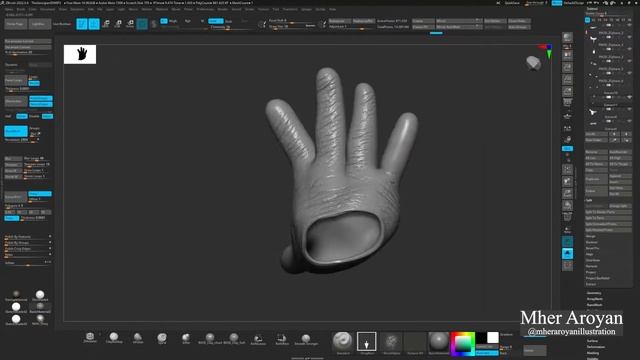This screenshot has height=360, width=640.
Task: Adjust the Draw Size slider
Action: [x=286, y=26]
